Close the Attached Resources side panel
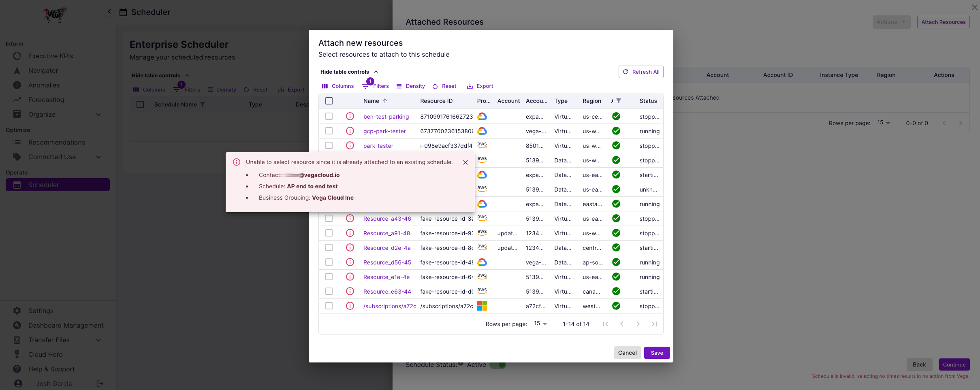 pos(974,7)
